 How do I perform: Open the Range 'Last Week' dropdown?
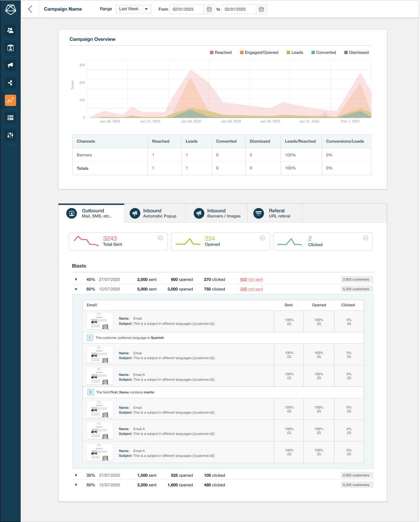134,9
